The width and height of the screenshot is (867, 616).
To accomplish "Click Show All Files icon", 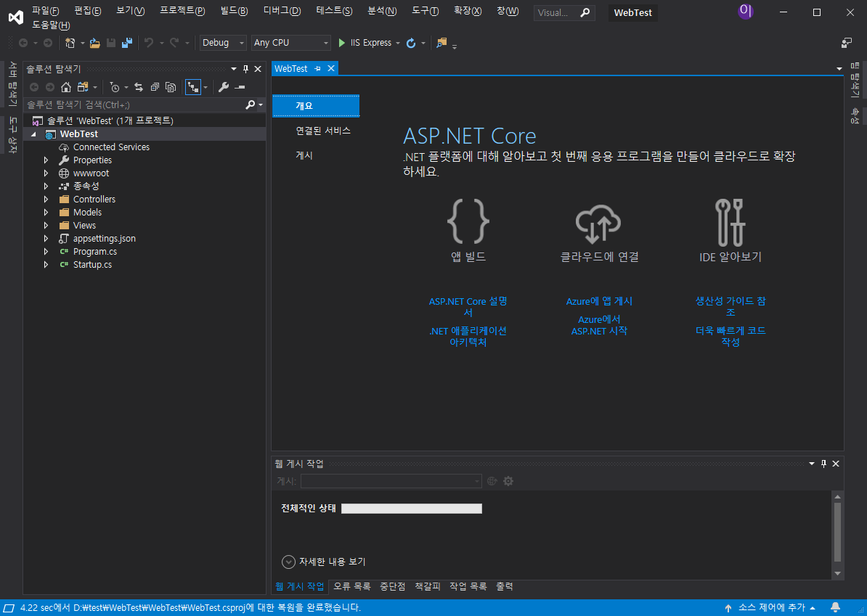I will [171, 87].
